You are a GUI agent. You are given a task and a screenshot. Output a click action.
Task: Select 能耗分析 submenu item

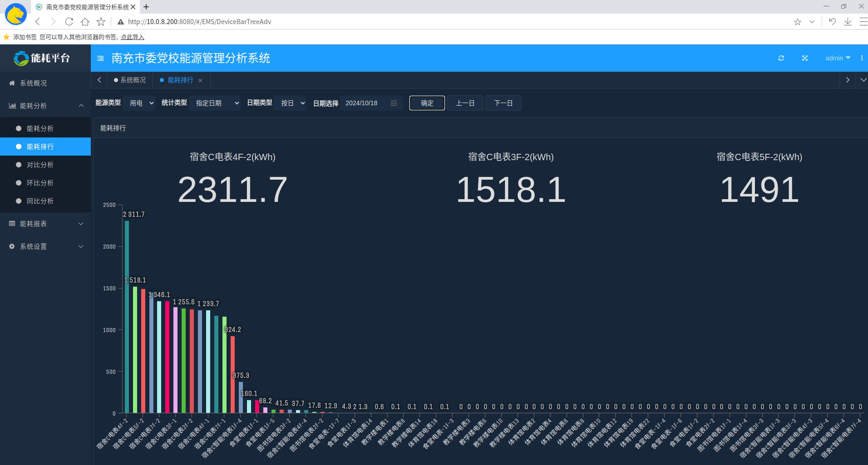(45, 128)
